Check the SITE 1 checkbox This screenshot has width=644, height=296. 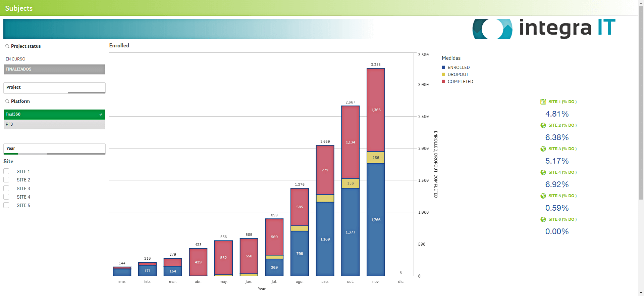[x=6, y=171]
